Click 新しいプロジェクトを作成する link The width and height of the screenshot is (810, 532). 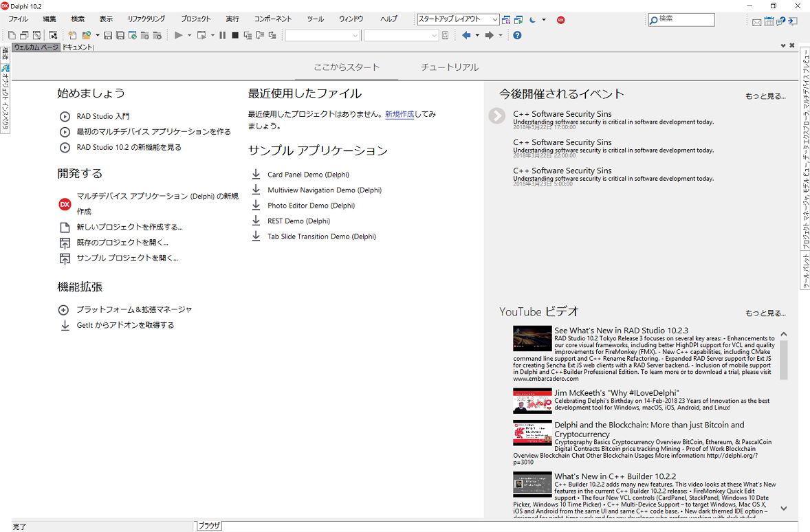pos(130,227)
